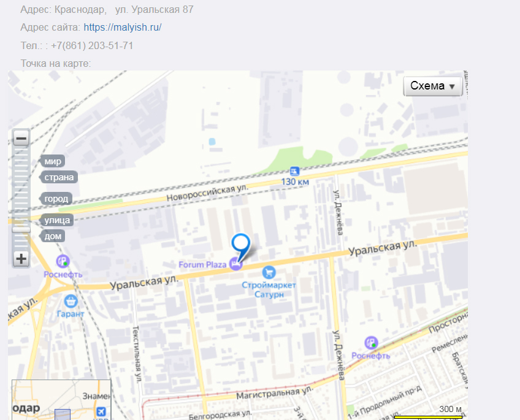This screenshot has height=420, width=520.
Task: Click the zoom in plus button
Action: pyautogui.click(x=21, y=259)
